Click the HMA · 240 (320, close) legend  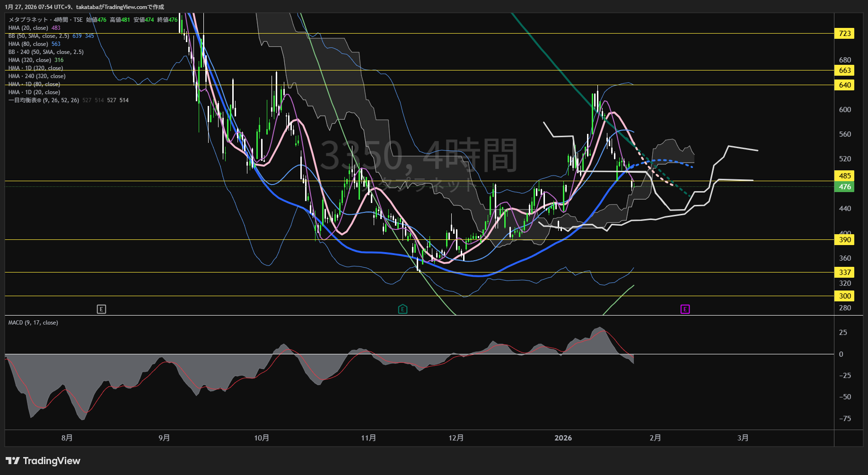tap(37, 76)
